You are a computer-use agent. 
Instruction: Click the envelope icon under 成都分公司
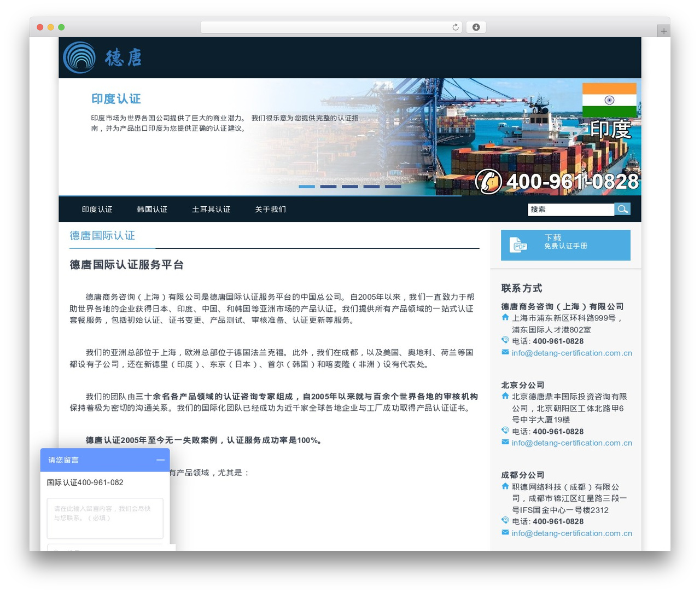coord(505,532)
